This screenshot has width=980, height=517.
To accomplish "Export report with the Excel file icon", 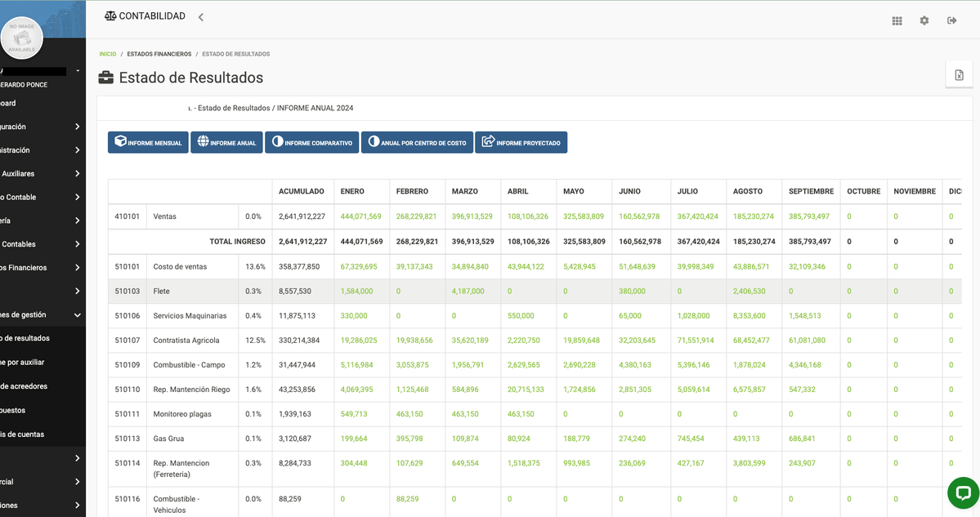I will click(x=959, y=75).
